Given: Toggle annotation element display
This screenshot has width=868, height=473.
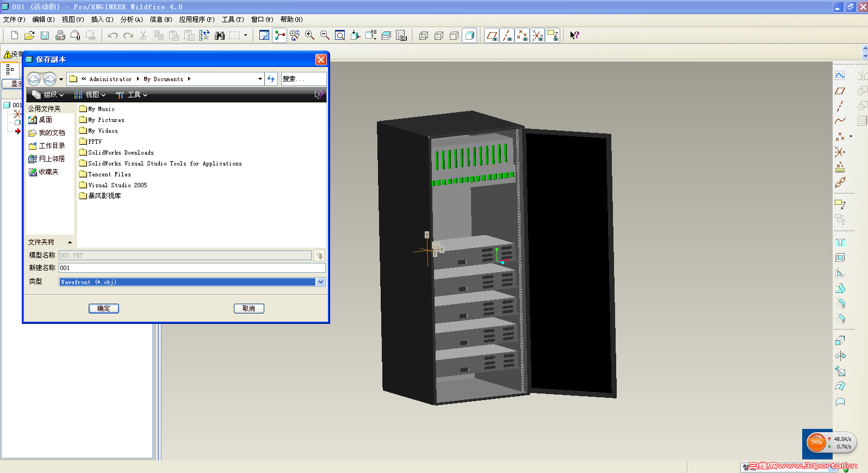Looking at the screenshot, I should click(x=553, y=35).
